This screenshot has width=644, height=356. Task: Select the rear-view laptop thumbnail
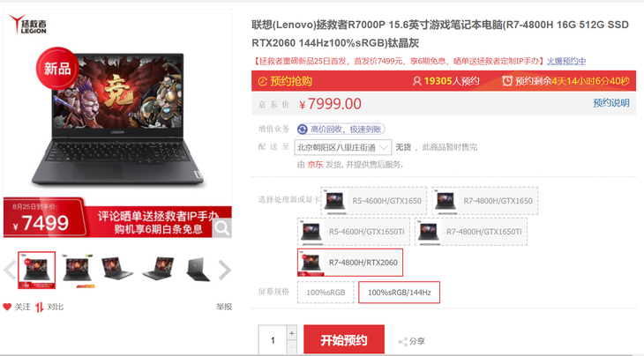pos(198,270)
